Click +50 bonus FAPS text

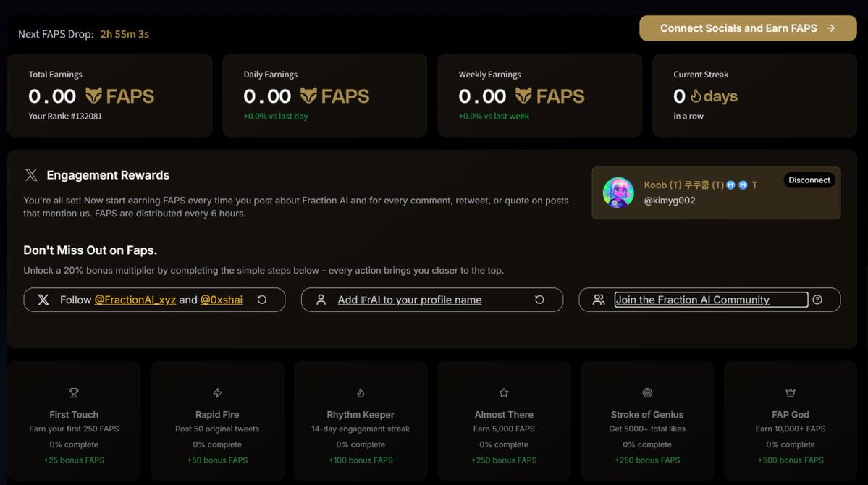pyautogui.click(x=218, y=460)
